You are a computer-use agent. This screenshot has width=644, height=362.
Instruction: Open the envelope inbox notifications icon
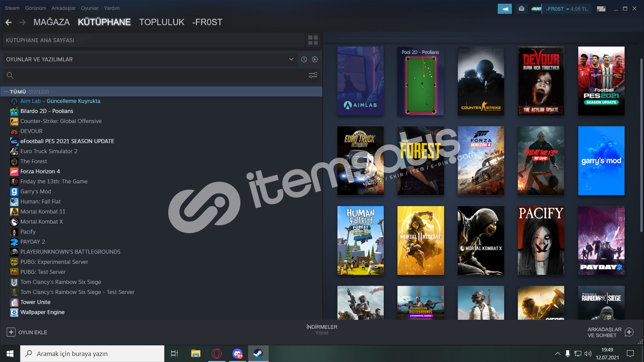(521, 9)
